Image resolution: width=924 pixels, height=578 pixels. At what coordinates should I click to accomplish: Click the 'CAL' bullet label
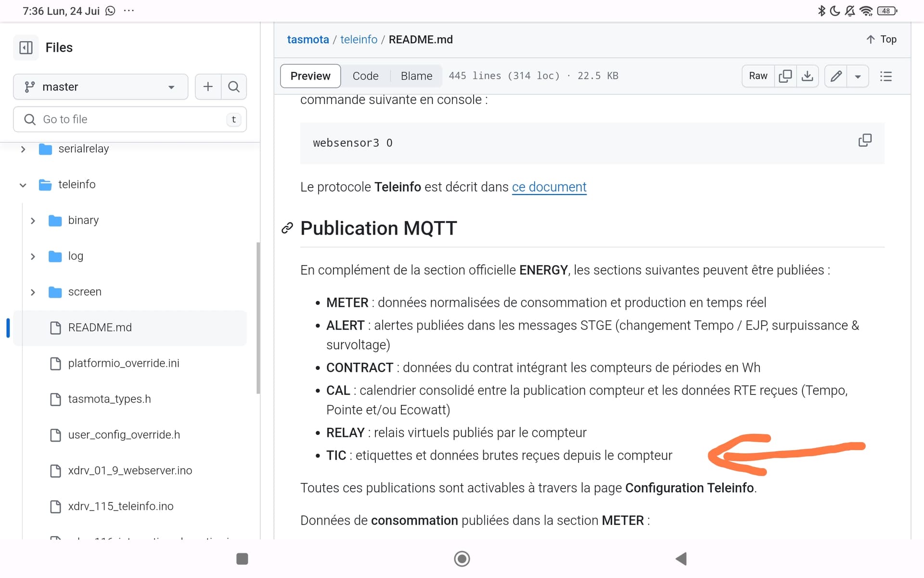(338, 391)
